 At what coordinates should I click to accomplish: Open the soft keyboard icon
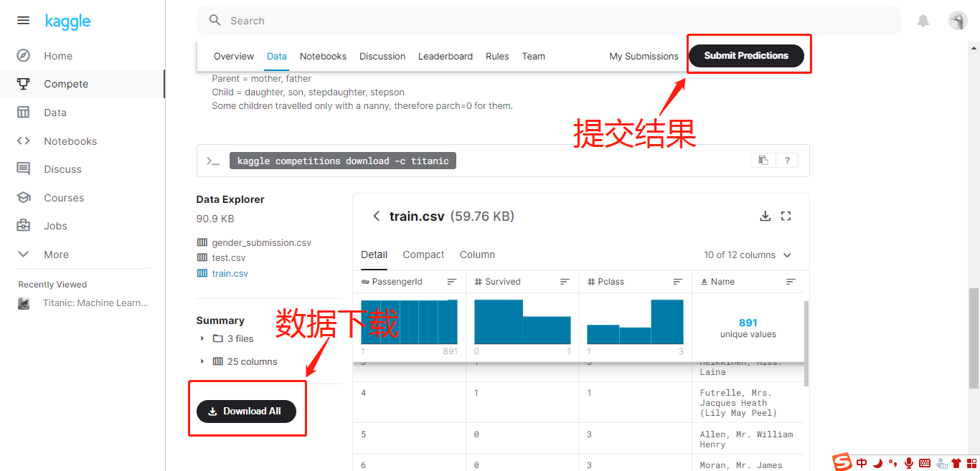(x=925, y=463)
